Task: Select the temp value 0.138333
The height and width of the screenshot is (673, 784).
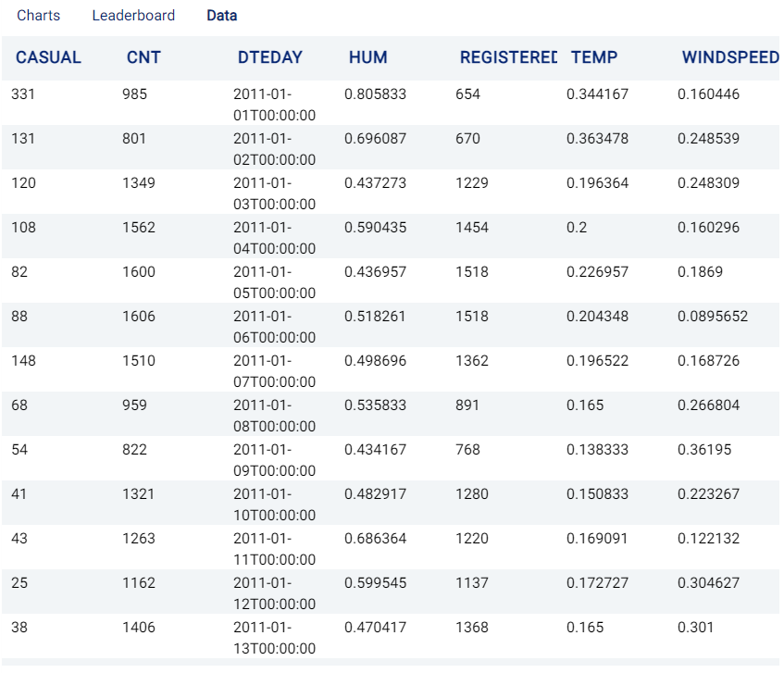Action: (597, 450)
